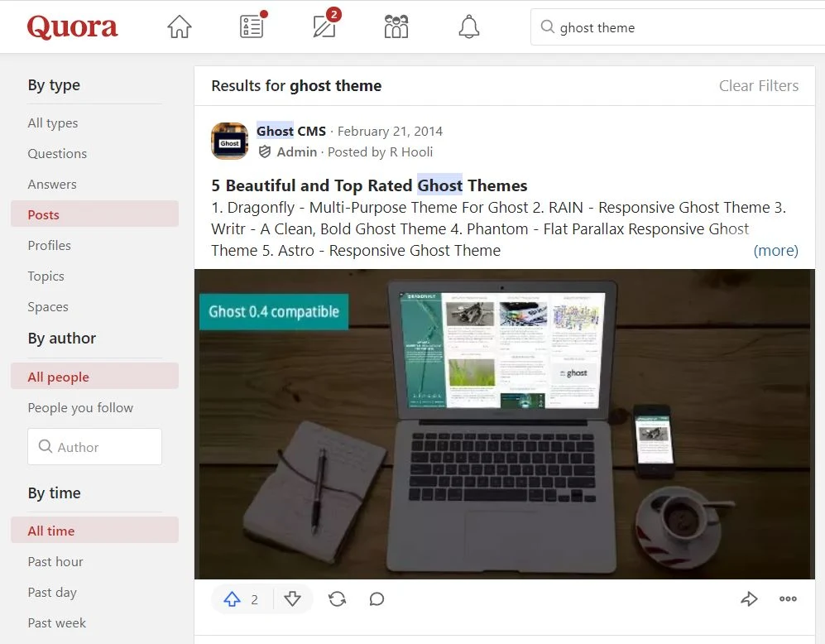Share the post using the arrow icon
Image resolution: width=825 pixels, height=644 pixels.
[749, 598]
